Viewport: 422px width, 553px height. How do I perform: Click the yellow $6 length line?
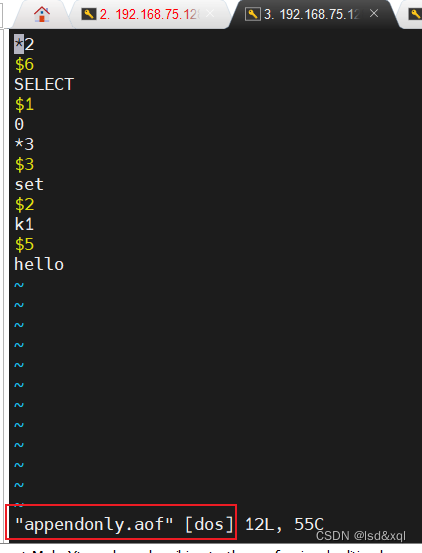point(24,65)
